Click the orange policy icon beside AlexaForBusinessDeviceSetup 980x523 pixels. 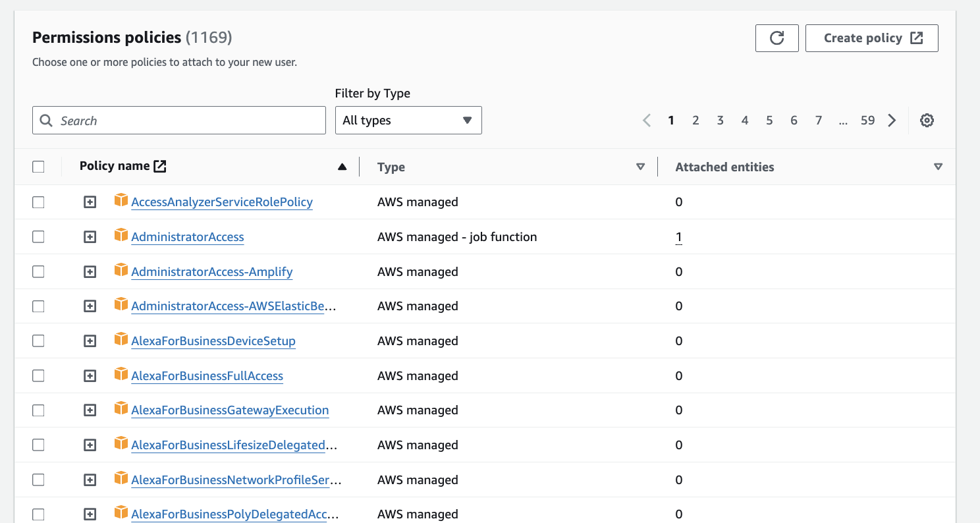[x=121, y=339]
